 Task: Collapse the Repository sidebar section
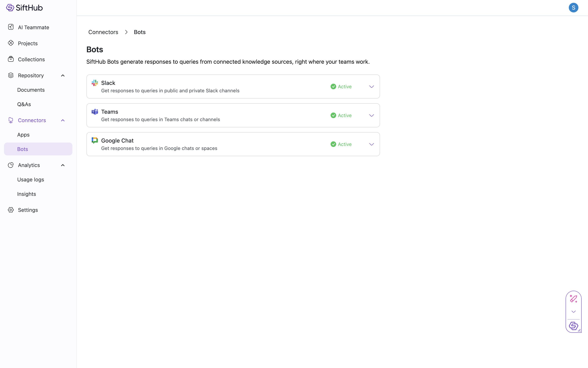click(x=63, y=75)
